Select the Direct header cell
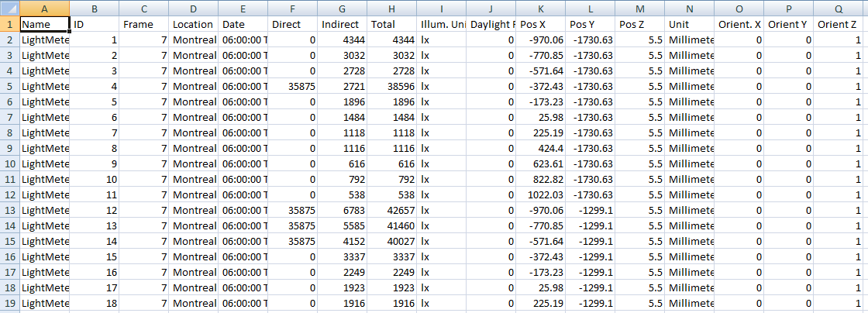 pos(292,24)
